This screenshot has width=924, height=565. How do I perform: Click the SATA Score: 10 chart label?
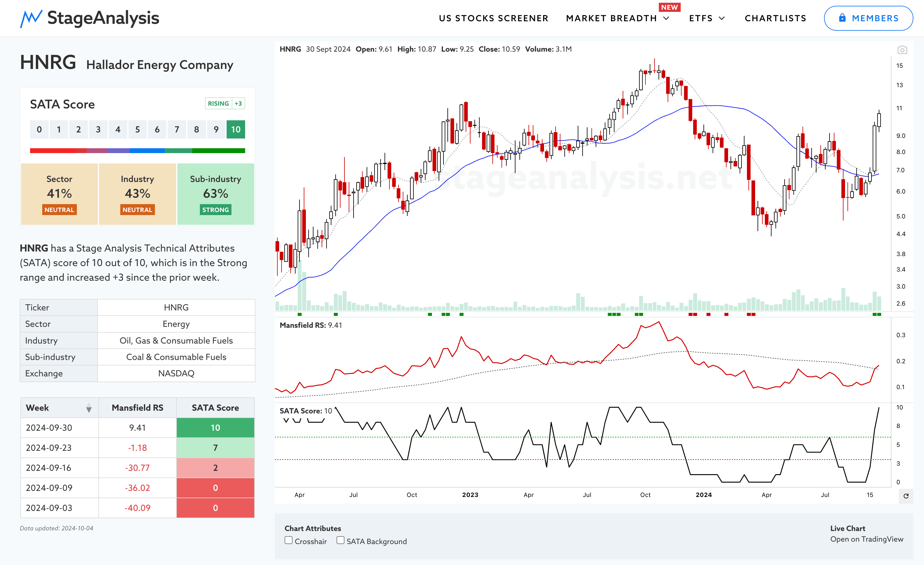(306, 410)
